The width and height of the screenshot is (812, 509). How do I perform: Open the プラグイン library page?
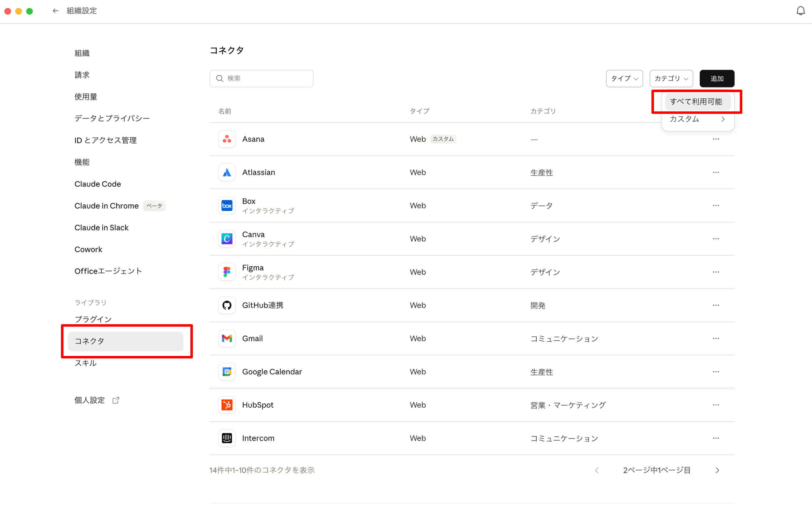click(x=93, y=319)
